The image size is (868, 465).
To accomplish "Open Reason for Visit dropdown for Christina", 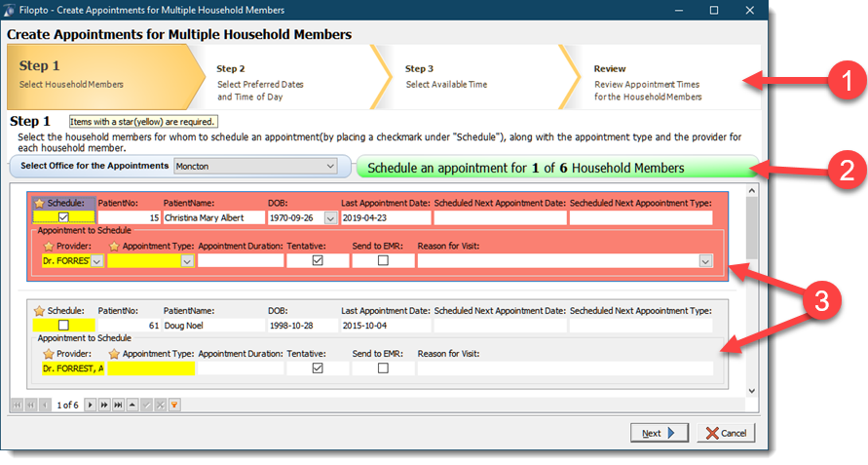I will pos(704,261).
